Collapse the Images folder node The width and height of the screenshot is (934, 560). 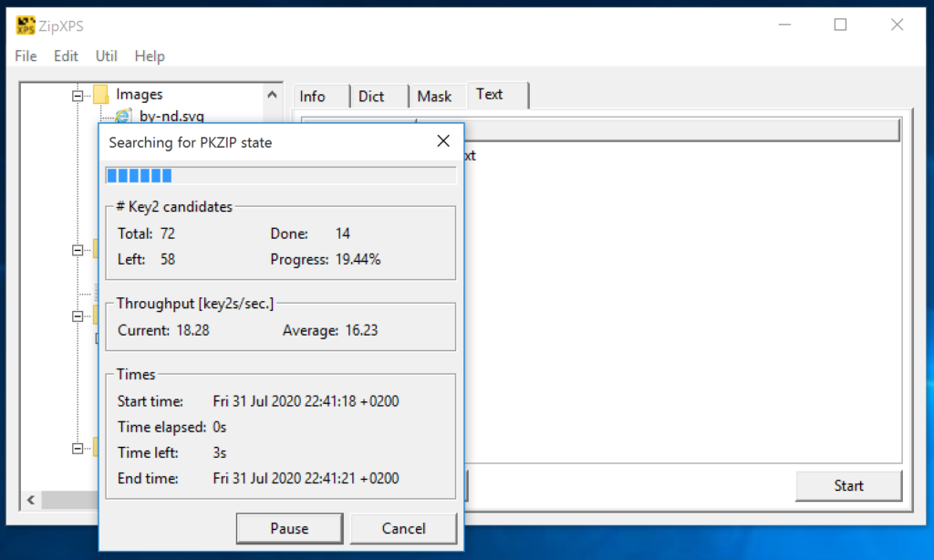pyautogui.click(x=79, y=95)
